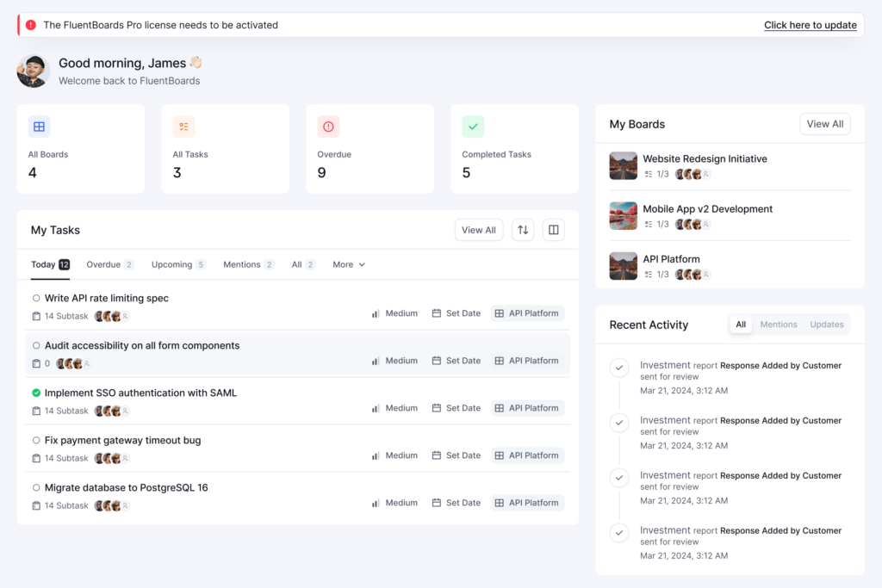Image resolution: width=882 pixels, height=588 pixels.
Task: Click subtask clipboard icon for 'Implement SSO authentication'
Action: point(36,411)
